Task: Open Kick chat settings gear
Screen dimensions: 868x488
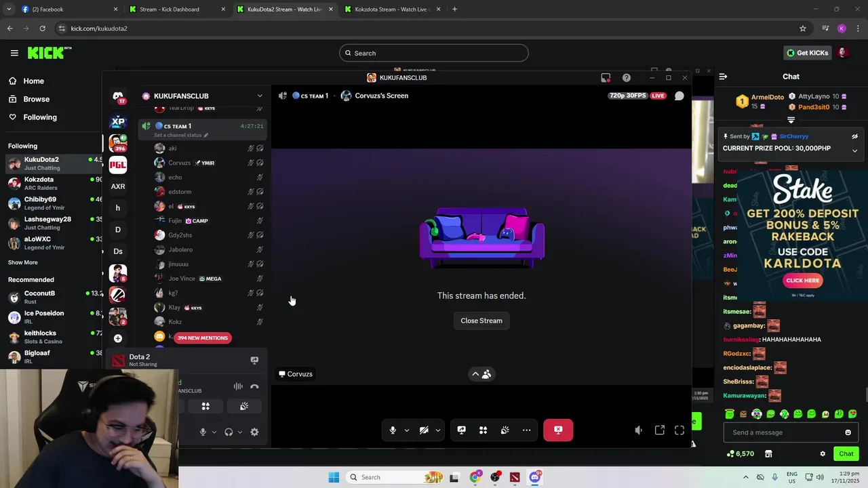Action: [x=823, y=453]
